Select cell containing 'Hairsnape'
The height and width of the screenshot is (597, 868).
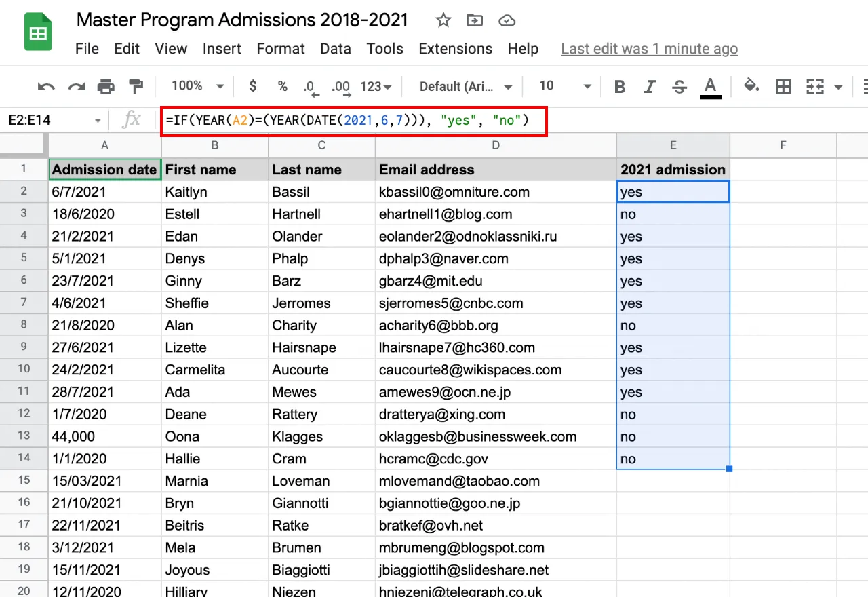(x=321, y=347)
